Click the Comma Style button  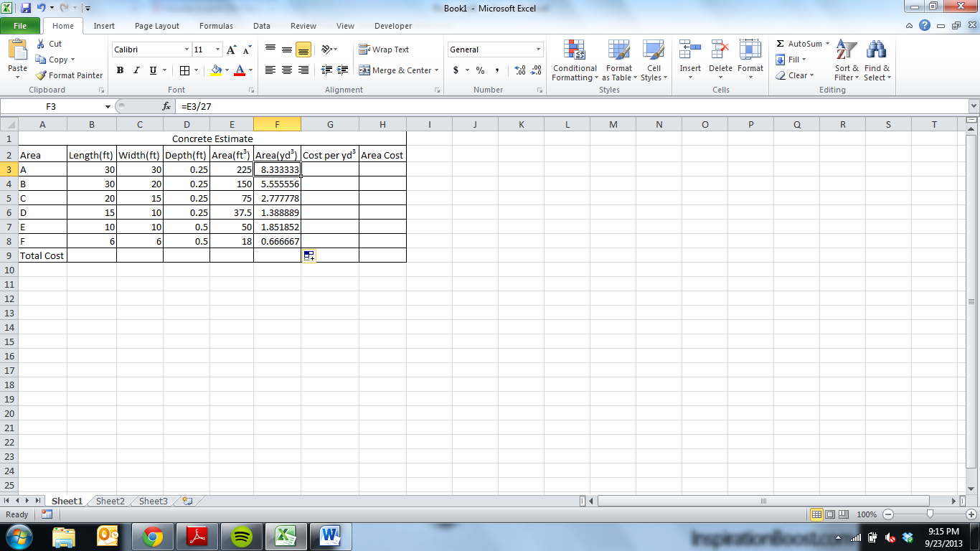[496, 70]
